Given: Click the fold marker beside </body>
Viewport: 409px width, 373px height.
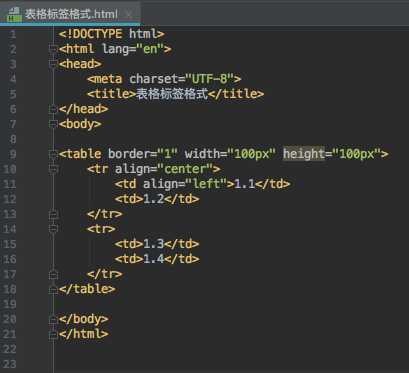Looking at the screenshot, I should (53, 319).
